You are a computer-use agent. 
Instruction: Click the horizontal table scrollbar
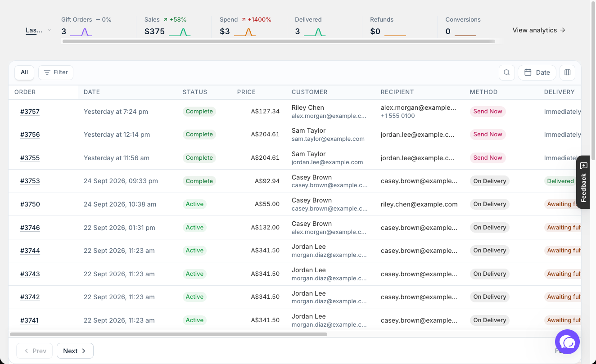click(168, 334)
